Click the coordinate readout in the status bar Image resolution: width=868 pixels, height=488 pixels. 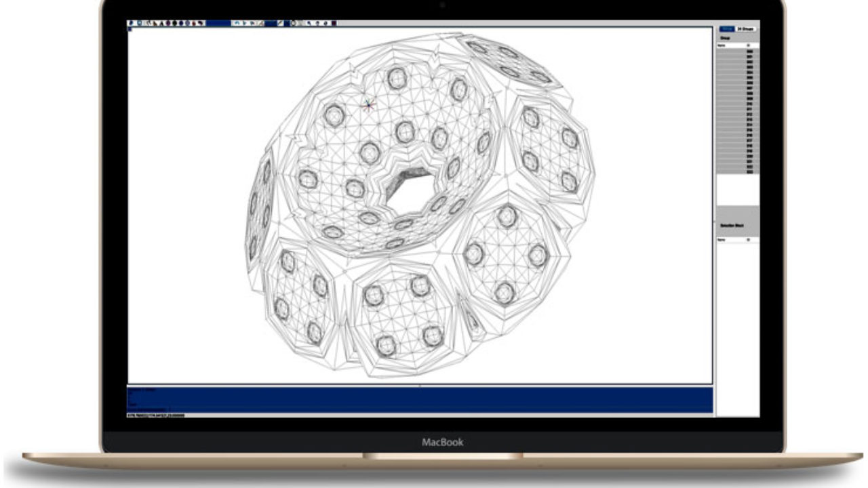tap(155, 415)
